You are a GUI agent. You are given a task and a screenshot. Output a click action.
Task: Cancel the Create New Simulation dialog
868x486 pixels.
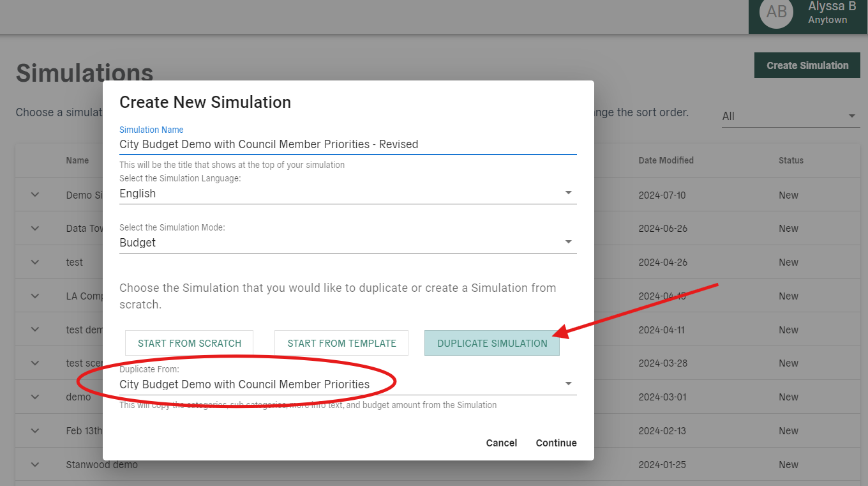502,443
